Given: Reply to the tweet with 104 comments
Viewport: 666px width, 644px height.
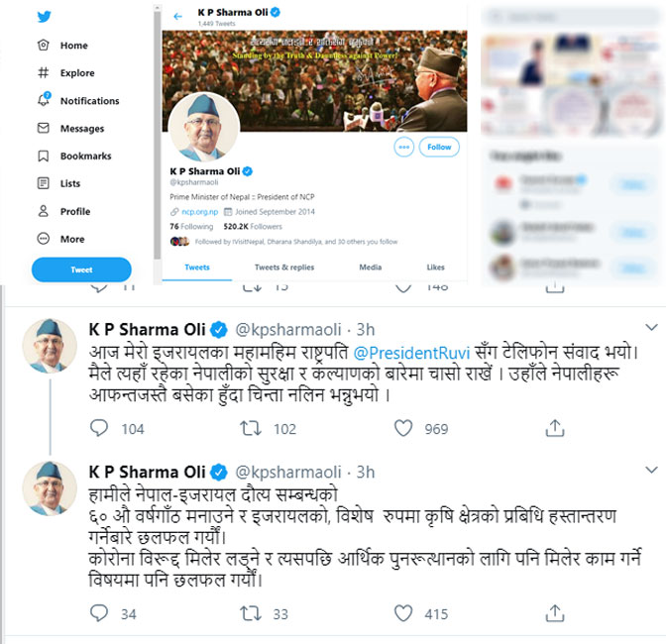Looking at the screenshot, I should coord(99,428).
